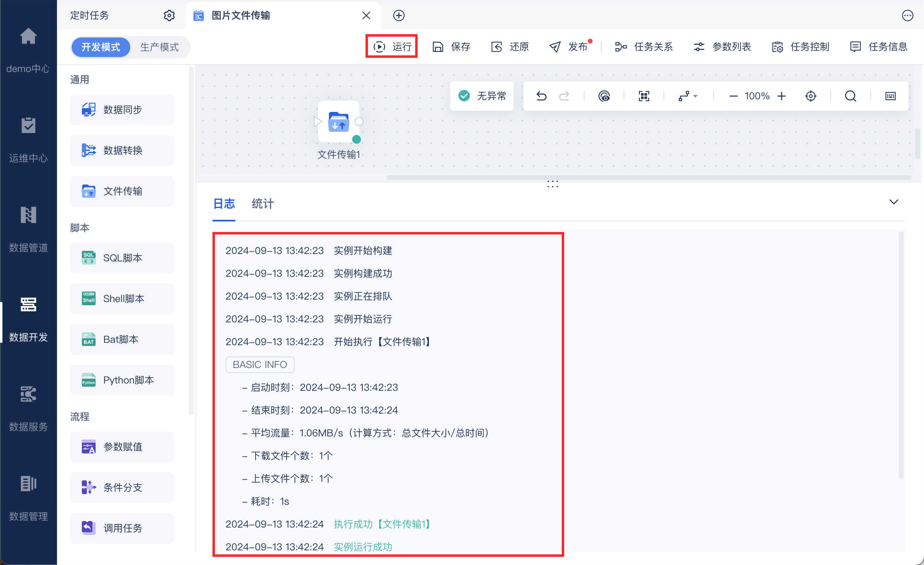Select the 图片文件传输 tab

pyautogui.click(x=241, y=15)
